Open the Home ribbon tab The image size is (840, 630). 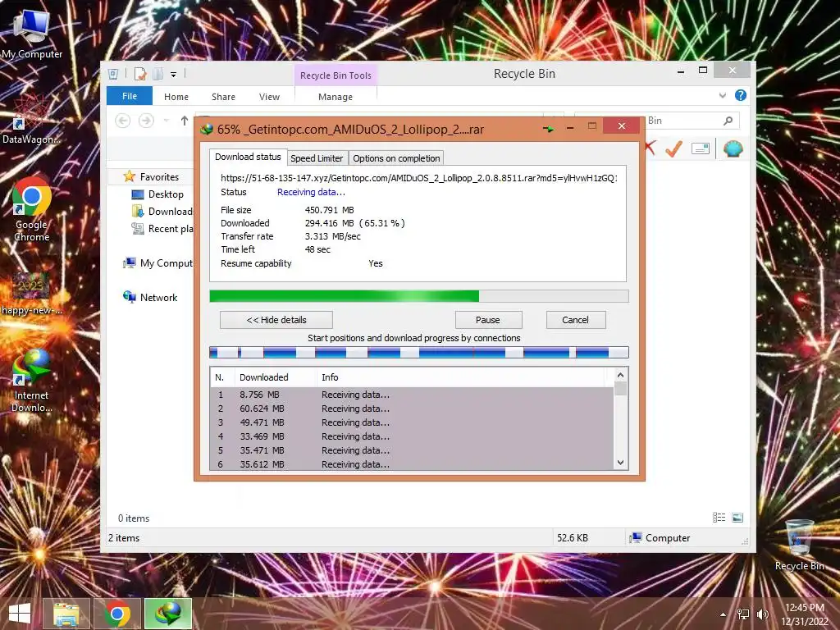coord(176,97)
